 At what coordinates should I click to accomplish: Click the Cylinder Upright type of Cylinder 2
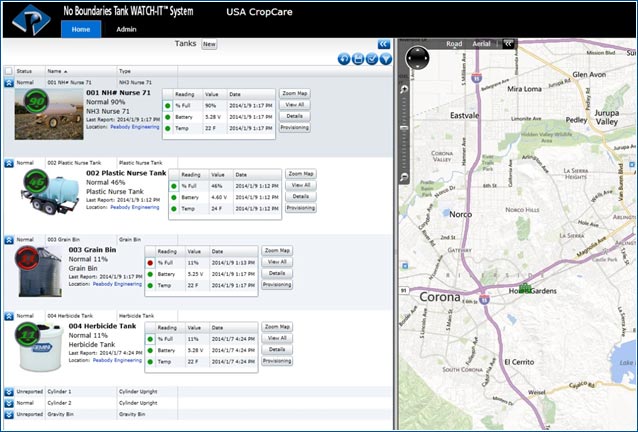(x=138, y=403)
